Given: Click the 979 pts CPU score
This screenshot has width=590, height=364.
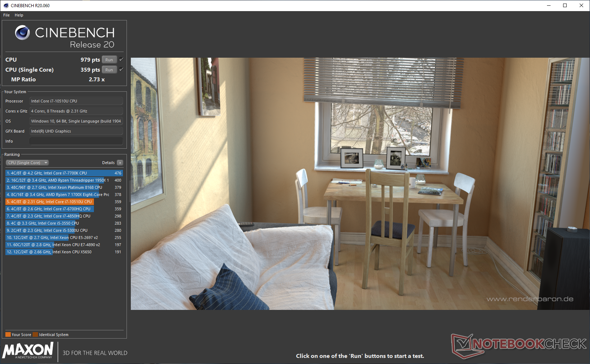Looking at the screenshot, I should pos(90,60).
